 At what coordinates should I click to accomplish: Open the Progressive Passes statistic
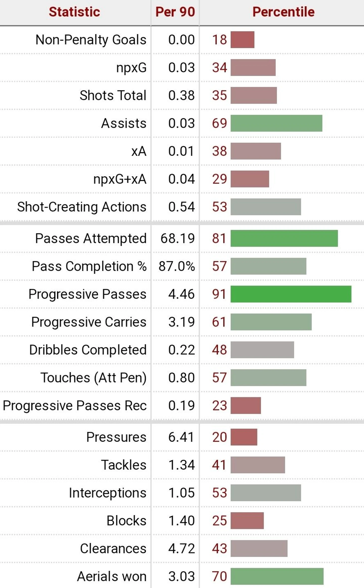[x=87, y=294]
